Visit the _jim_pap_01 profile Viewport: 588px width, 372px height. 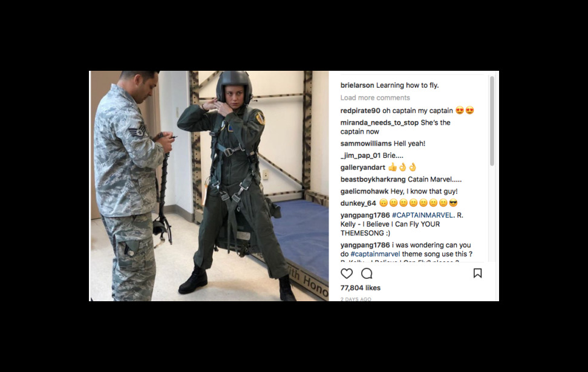coord(361,155)
